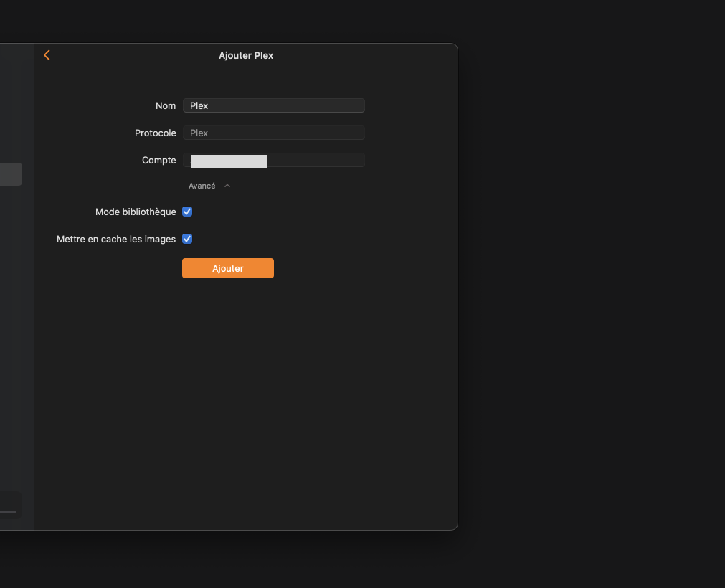Click the Mettre en cache les images label
Image resolution: width=725 pixels, height=588 pixels.
click(116, 239)
